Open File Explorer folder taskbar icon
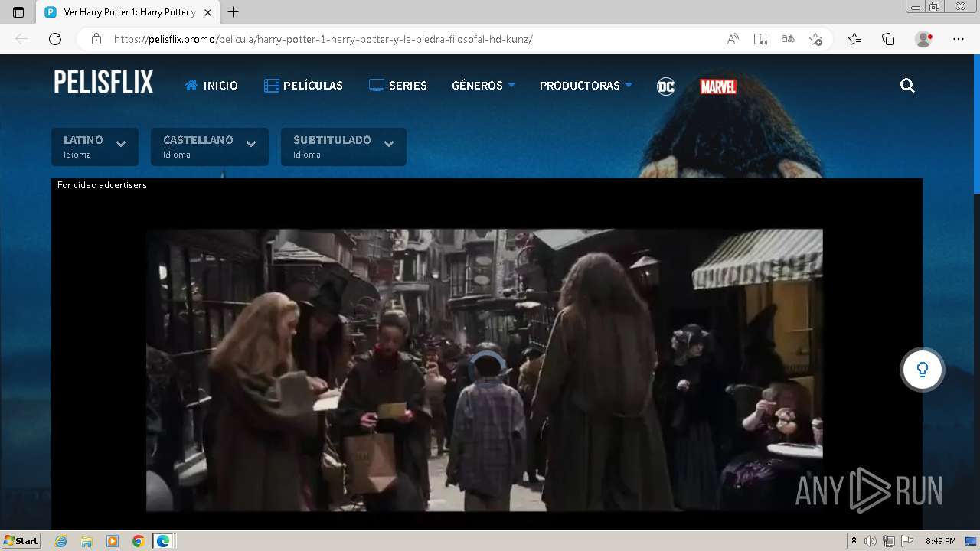The height and width of the screenshot is (551, 980). [x=87, y=541]
